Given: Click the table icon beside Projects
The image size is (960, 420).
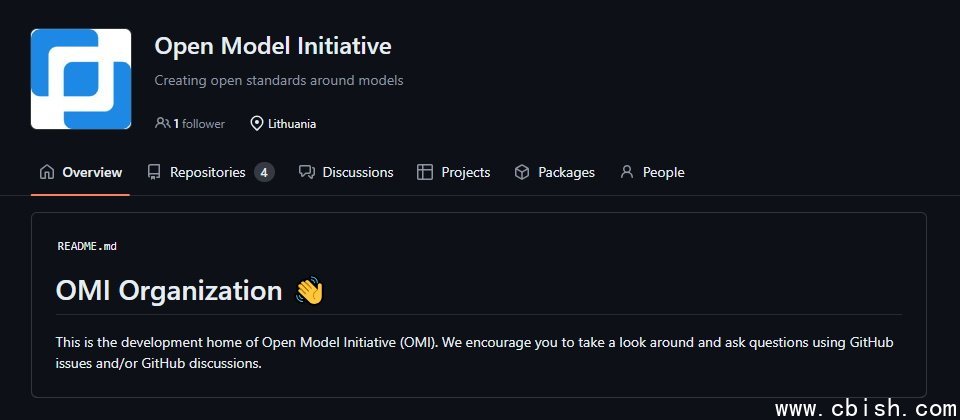Looking at the screenshot, I should (x=425, y=172).
